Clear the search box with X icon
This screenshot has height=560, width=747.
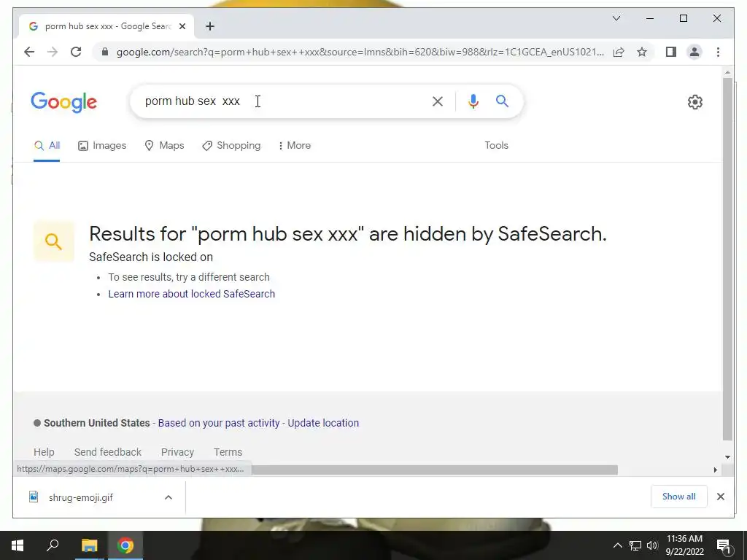(x=438, y=101)
